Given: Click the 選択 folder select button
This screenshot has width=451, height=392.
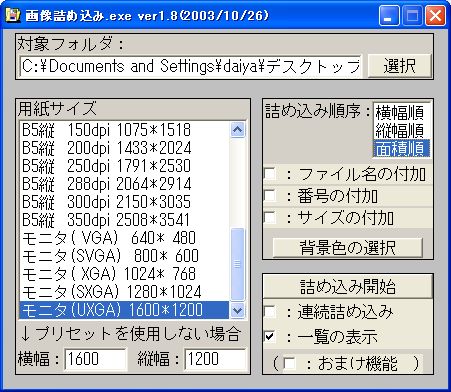Looking at the screenshot, I should coord(399,66).
